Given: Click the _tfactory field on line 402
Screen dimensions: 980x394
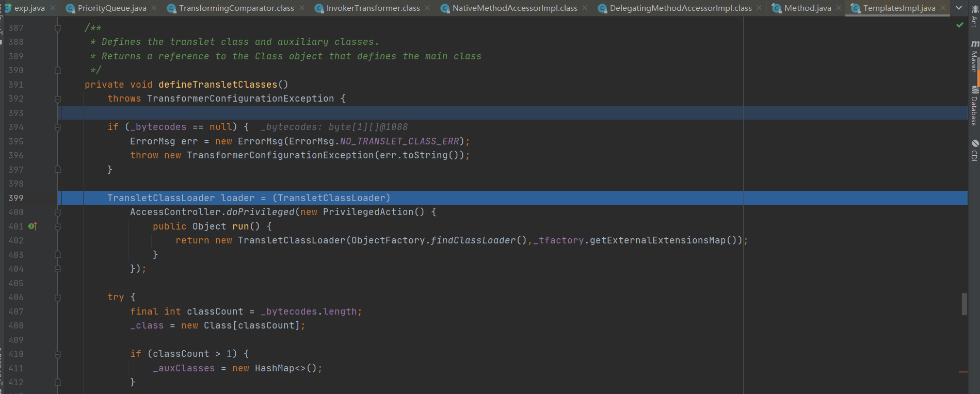Looking at the screenshot, I should (x=559, y=240).
